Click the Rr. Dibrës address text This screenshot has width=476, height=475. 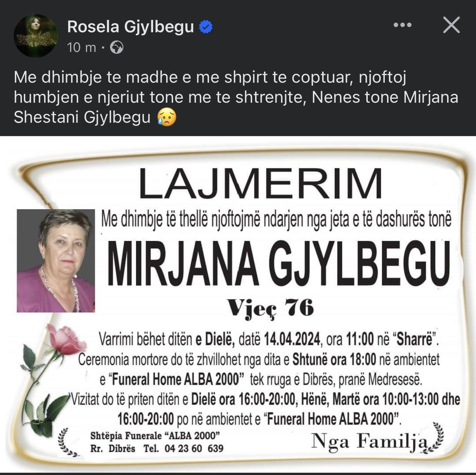(x=113, y=449)
